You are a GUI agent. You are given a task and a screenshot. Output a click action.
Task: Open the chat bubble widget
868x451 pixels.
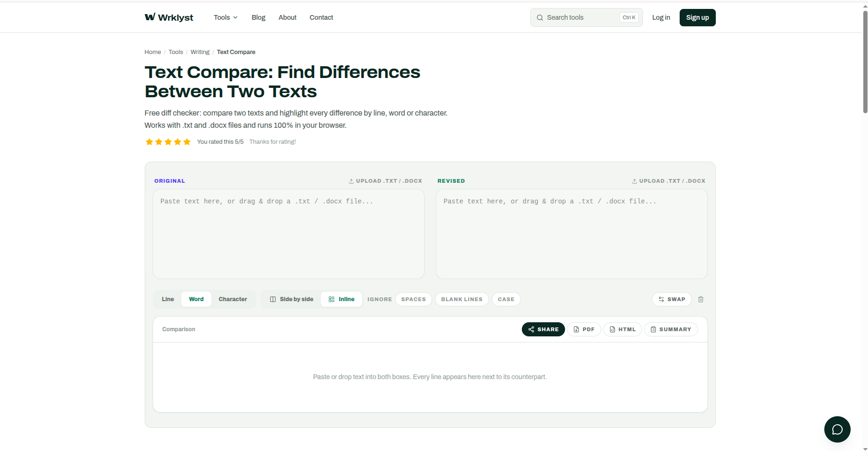click(x=837, y=429)
